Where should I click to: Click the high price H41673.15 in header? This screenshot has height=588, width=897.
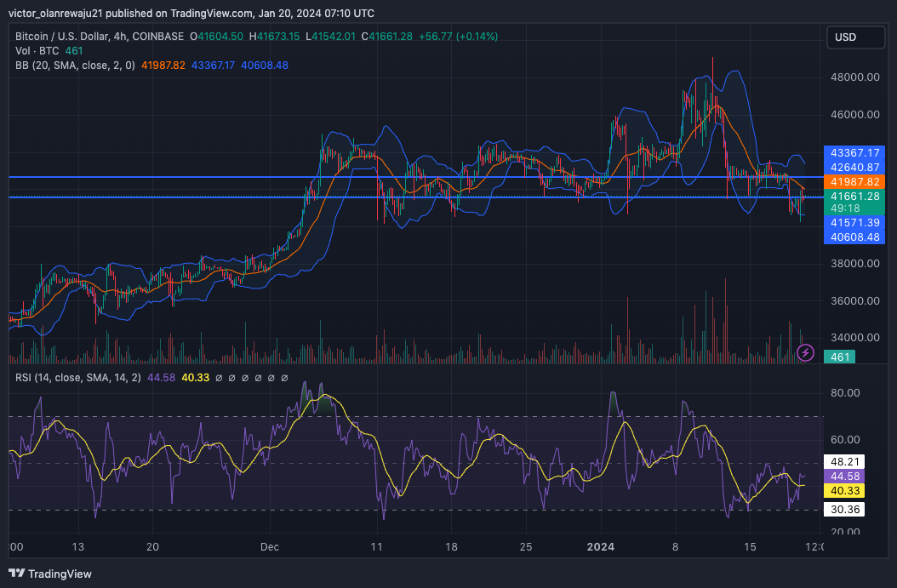tap(274, 36)
